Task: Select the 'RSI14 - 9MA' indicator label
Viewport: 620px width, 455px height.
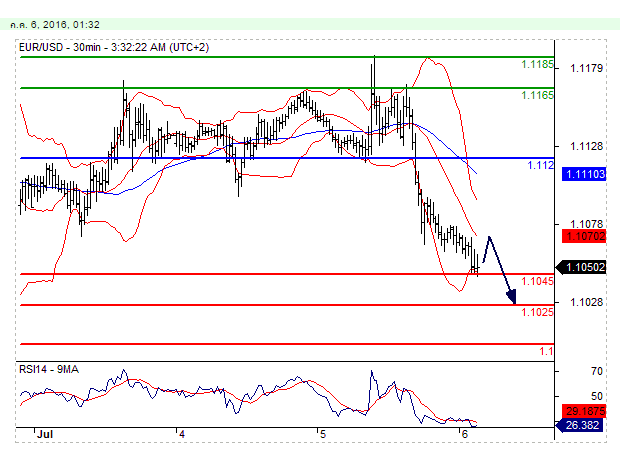Action: click(x=49, y=369)
